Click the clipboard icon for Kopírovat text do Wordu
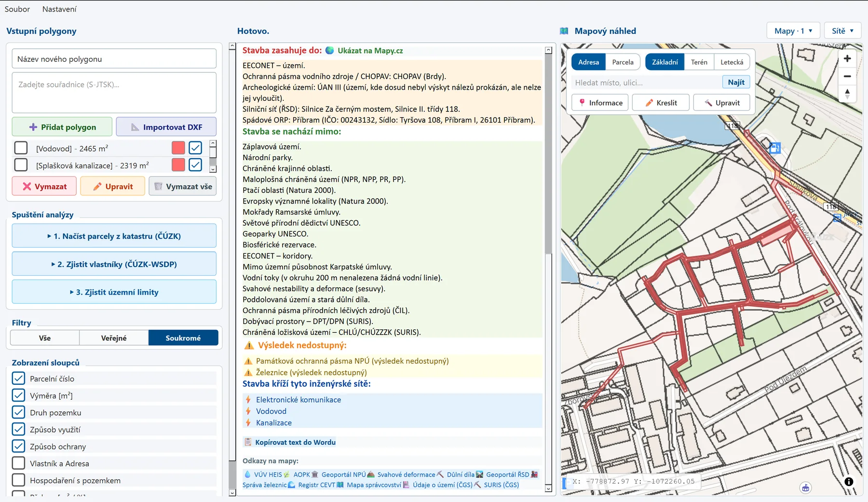This screenshot has height=502, width=868. coord(248,442)
